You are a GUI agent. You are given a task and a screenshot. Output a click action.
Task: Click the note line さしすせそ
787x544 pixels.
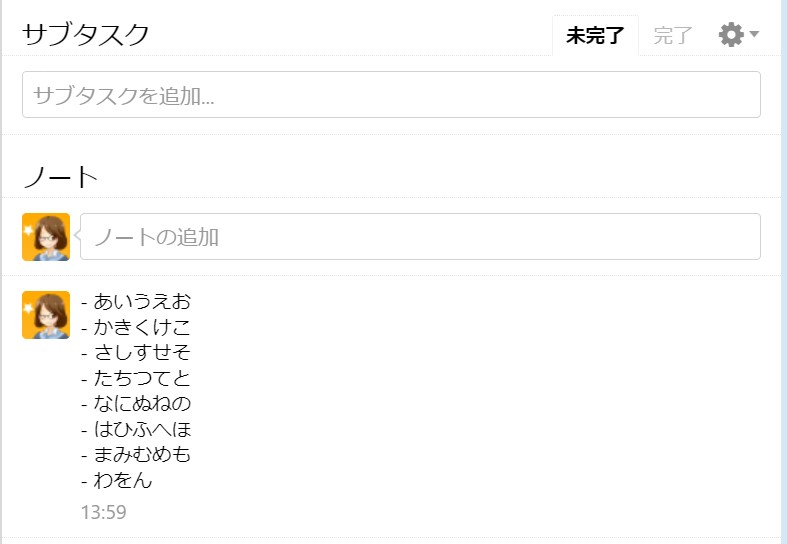pyautogui.click(x=136, y=353)
